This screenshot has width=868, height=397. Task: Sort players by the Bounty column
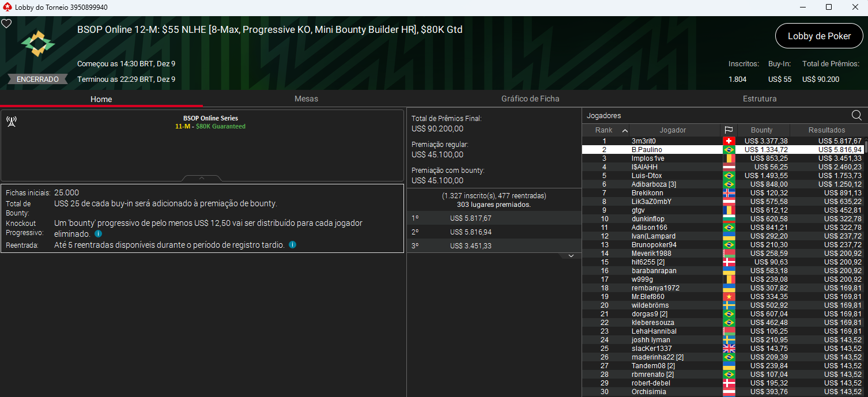pyautogui.click(x=762, y=130)
